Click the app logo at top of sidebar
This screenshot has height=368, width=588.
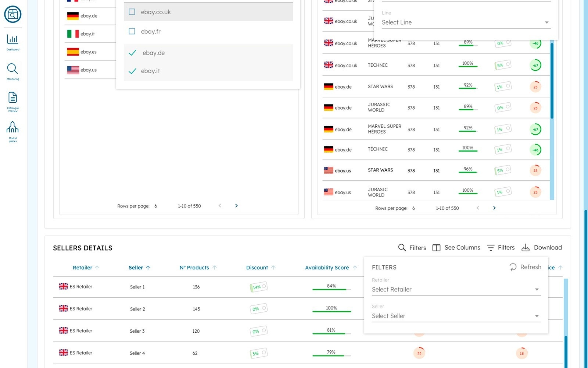click(13, 14)
